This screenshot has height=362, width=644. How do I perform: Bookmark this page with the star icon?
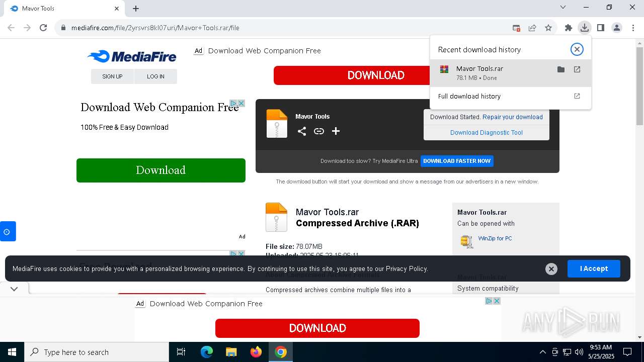(x=548, y=28)
